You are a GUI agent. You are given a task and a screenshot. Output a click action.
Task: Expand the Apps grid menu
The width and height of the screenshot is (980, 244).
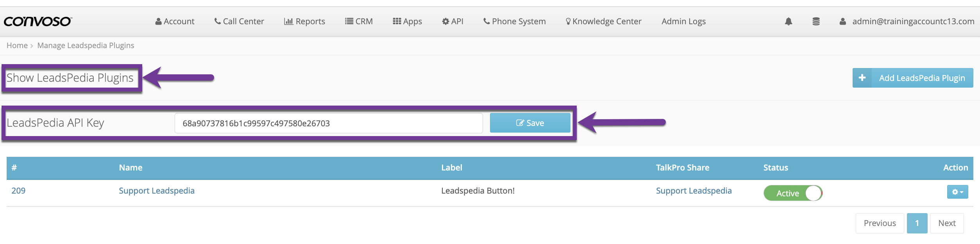tap(407, 22)
